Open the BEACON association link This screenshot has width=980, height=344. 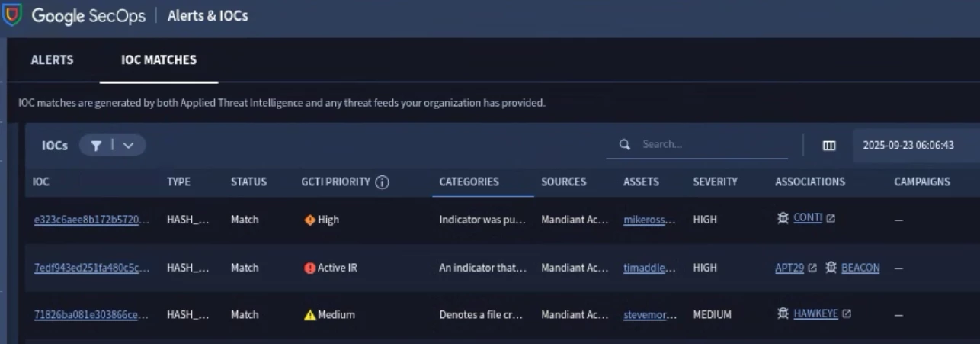860,268
